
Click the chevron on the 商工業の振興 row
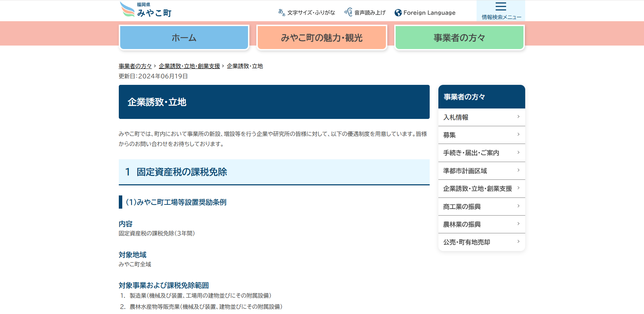(518, 206)
